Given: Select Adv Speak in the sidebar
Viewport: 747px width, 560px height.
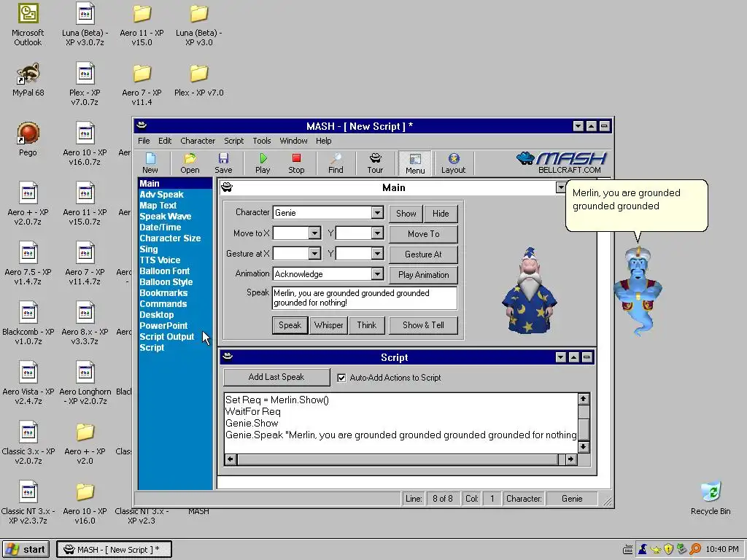Looking at the screenshot, I should tap(161, 194).
